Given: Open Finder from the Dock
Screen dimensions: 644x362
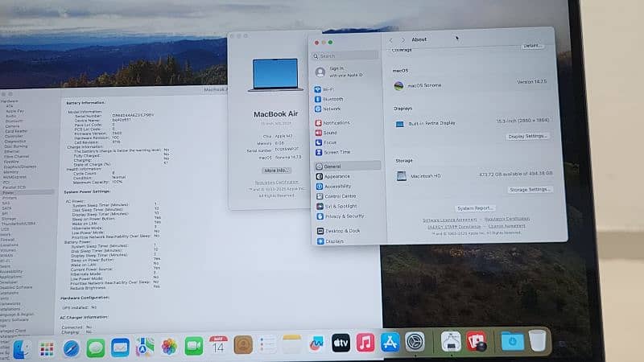Looking at the screenshot, I should [22, 349].
